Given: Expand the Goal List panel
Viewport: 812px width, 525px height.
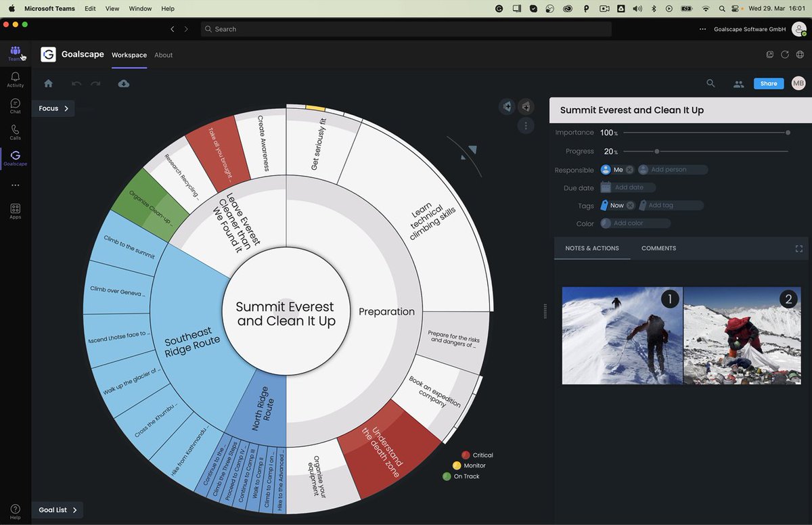Looking at the screenshot, I should coord(58,510).
